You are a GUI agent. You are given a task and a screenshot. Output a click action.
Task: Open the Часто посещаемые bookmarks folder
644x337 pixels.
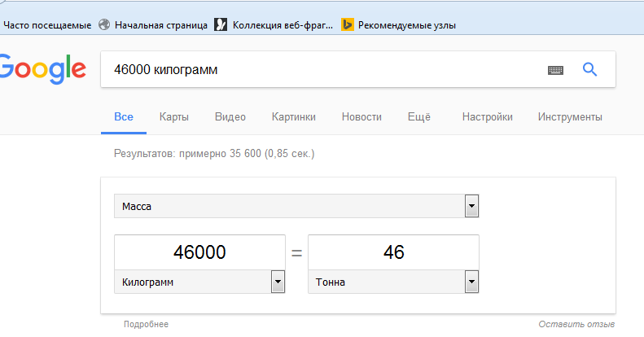[47, 25]
